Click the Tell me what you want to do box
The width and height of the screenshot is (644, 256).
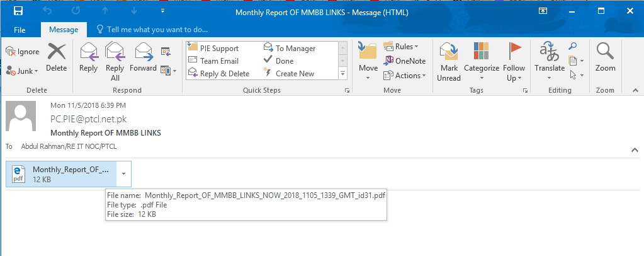point(152,30)
